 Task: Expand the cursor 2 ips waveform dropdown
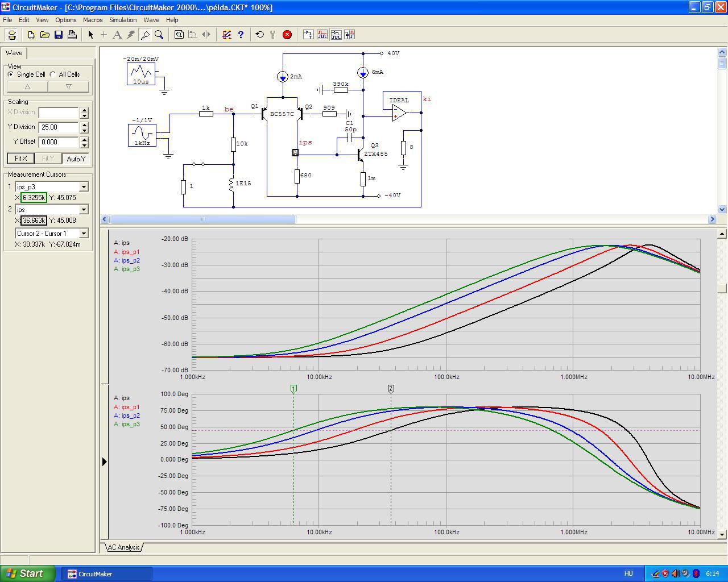tap(84, 210)
